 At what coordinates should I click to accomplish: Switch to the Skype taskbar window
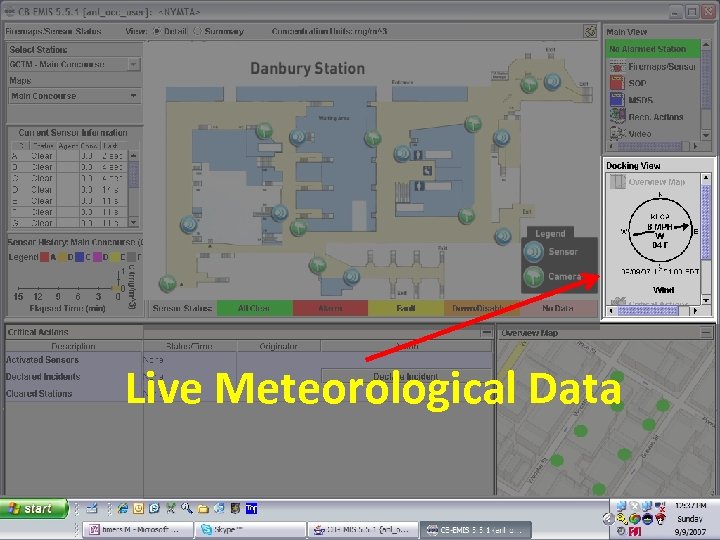point(250,530)
